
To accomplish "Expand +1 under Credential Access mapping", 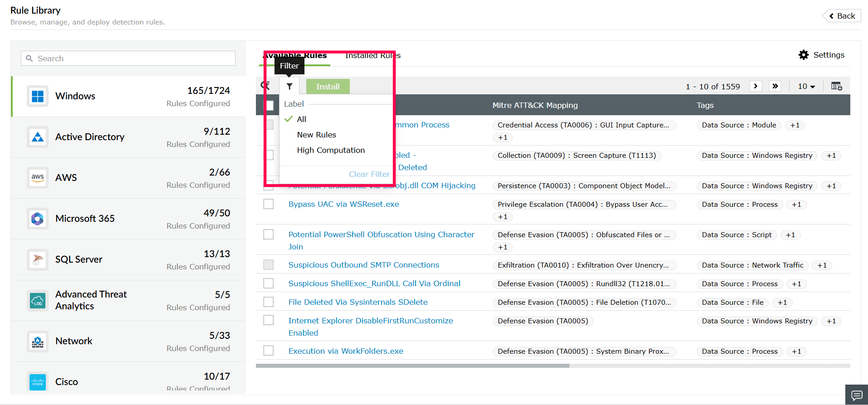I will pyautogui.click(x=503, y=137).
